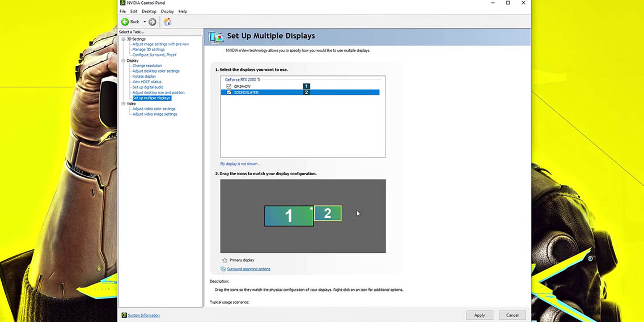Image resolution: width=644 pixels, height=322 pixels.
Task: Select Configure Surround, PhysX
Action: (154, 54)
